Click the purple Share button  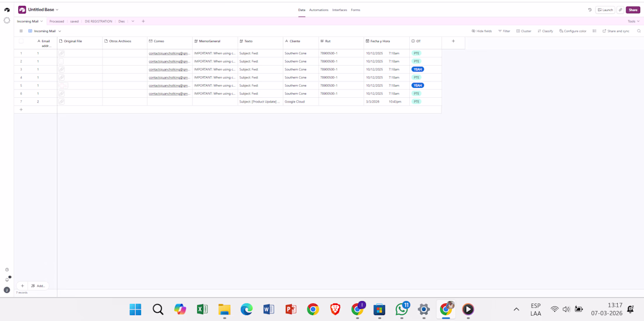(633, 10)
